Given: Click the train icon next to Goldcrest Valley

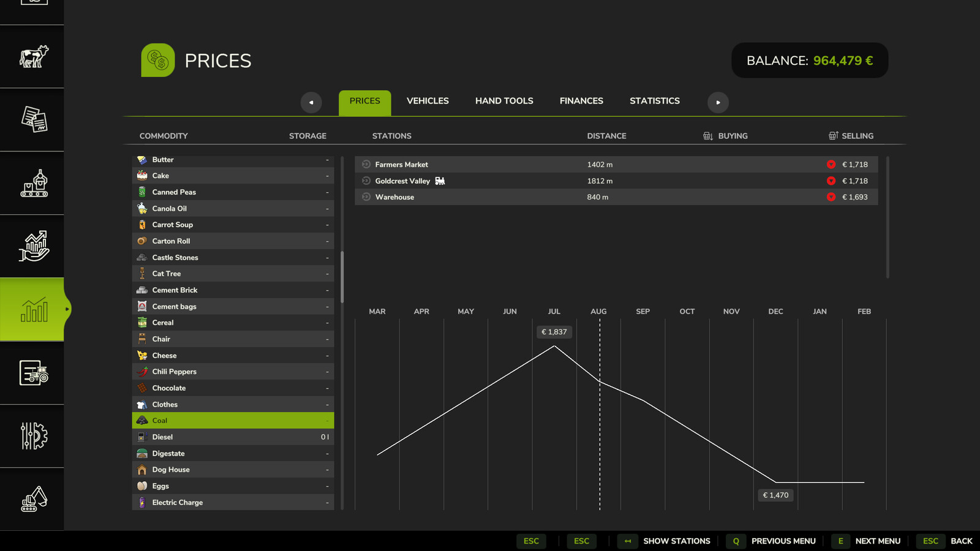Looking at the screenshot, I should [x=440, y=181].
